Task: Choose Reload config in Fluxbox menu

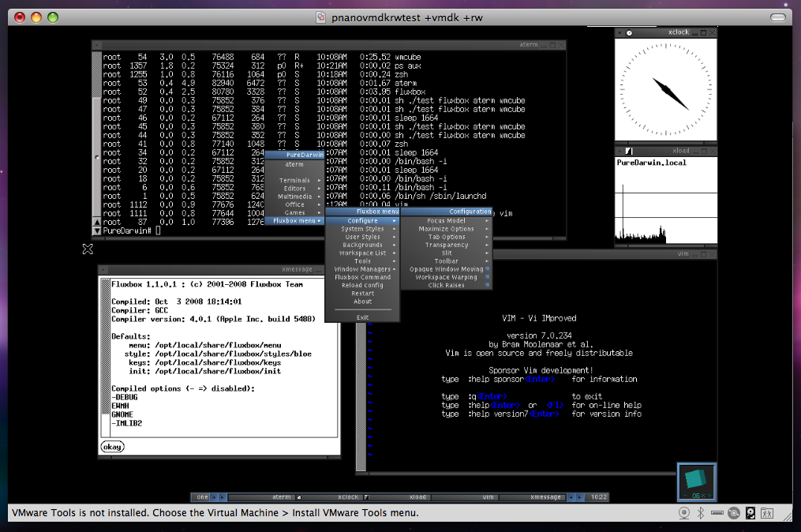Action: coord(363,286)
